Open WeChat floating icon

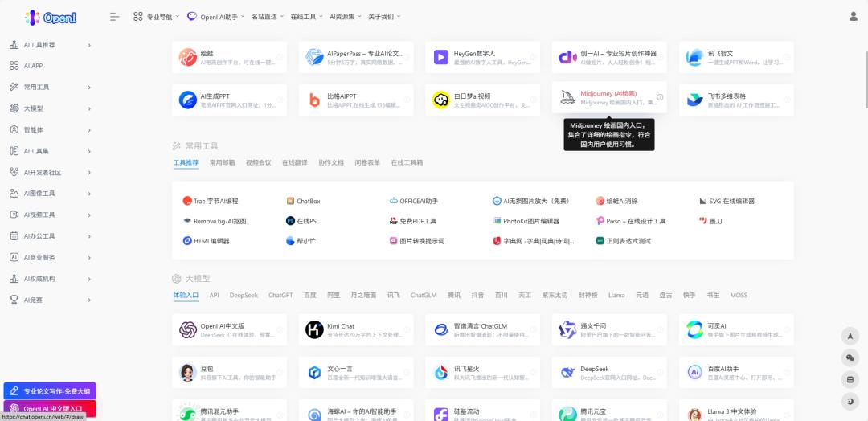pyautogui.click(x=850, y=358)
